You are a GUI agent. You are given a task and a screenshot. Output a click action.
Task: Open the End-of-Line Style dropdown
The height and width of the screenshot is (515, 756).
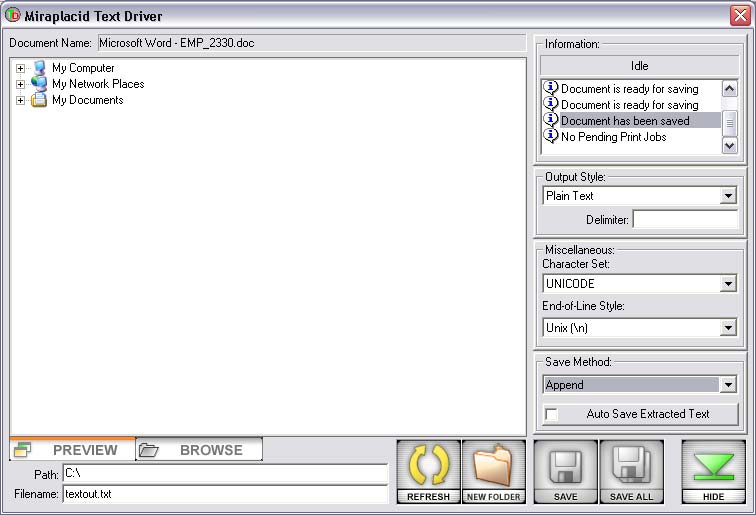point(729,328)
